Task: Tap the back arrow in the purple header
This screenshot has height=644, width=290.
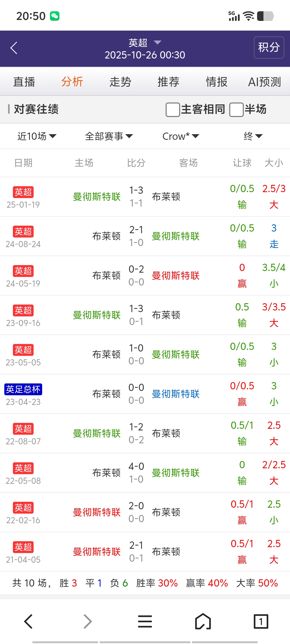Action: pos(14,48)
